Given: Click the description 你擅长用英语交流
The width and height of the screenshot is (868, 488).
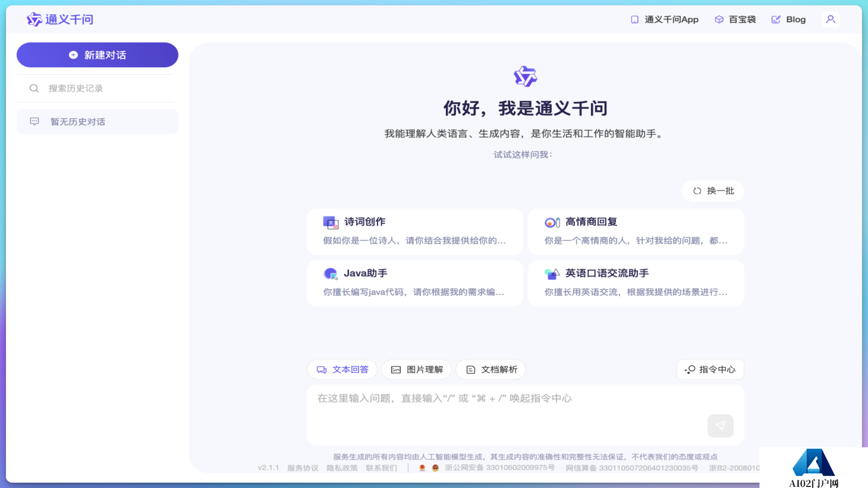Looking at the screenshot, I should (636, 292).
